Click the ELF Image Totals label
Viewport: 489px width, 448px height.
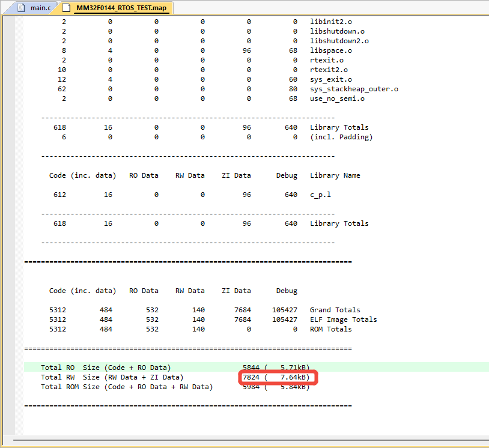[x=344, y=319]
